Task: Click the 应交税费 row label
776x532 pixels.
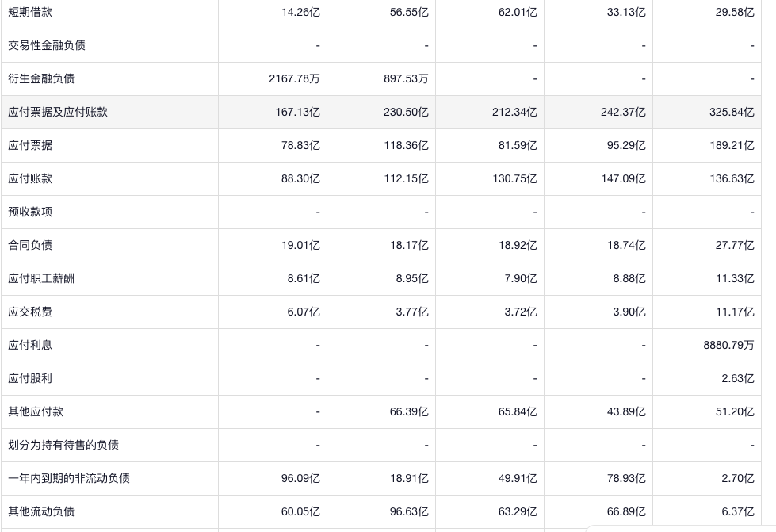Action: 30,312
